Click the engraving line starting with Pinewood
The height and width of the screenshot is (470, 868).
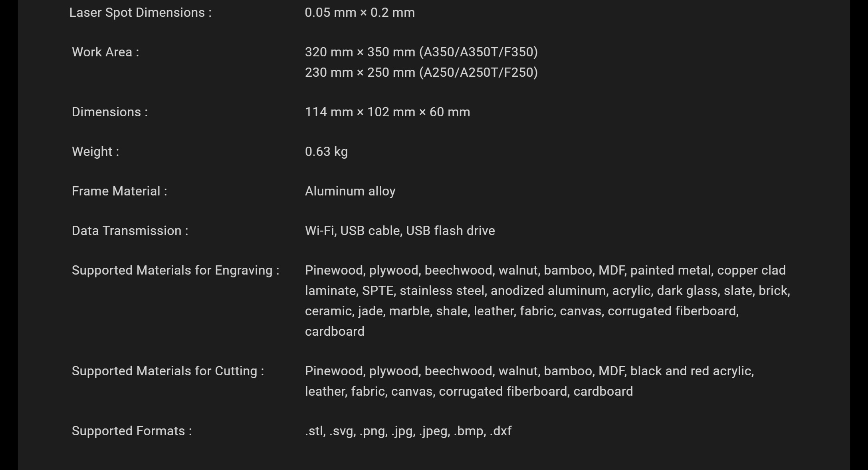pos(545,270)
